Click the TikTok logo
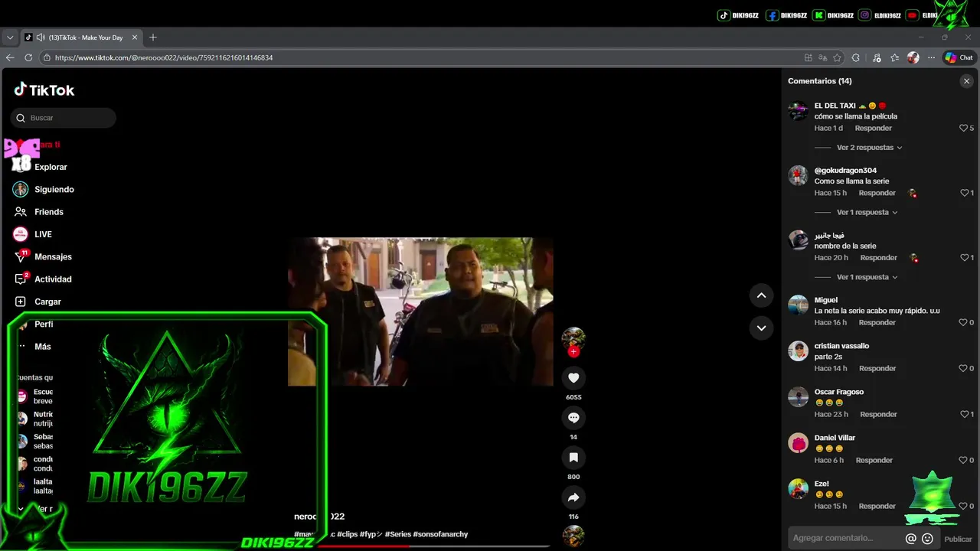The image size is (980, 551). tap(44, 90)
